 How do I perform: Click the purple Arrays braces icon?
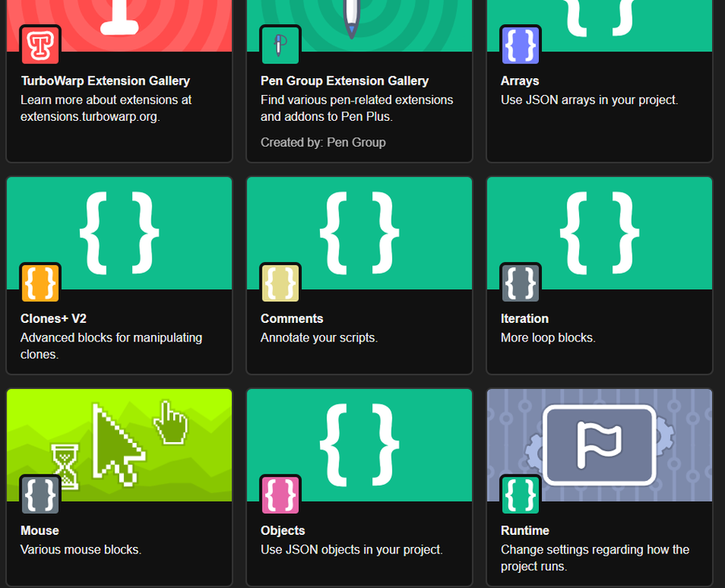(520, 45)
